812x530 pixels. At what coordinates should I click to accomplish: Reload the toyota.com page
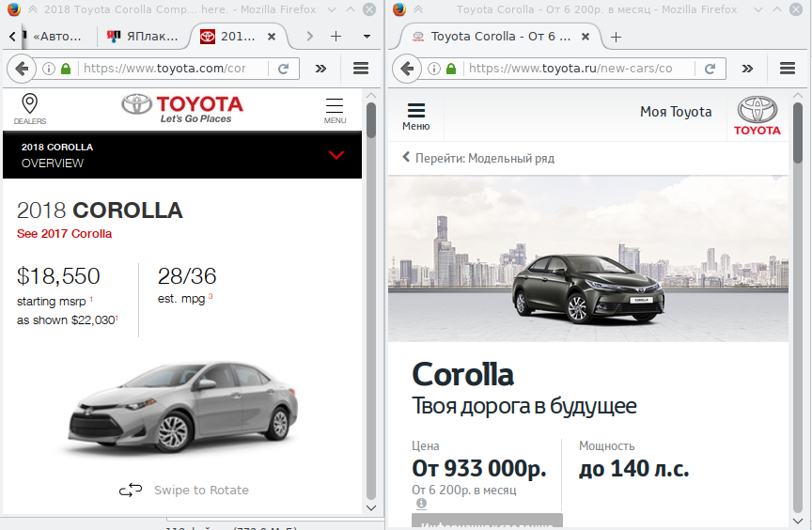(283, 69)
